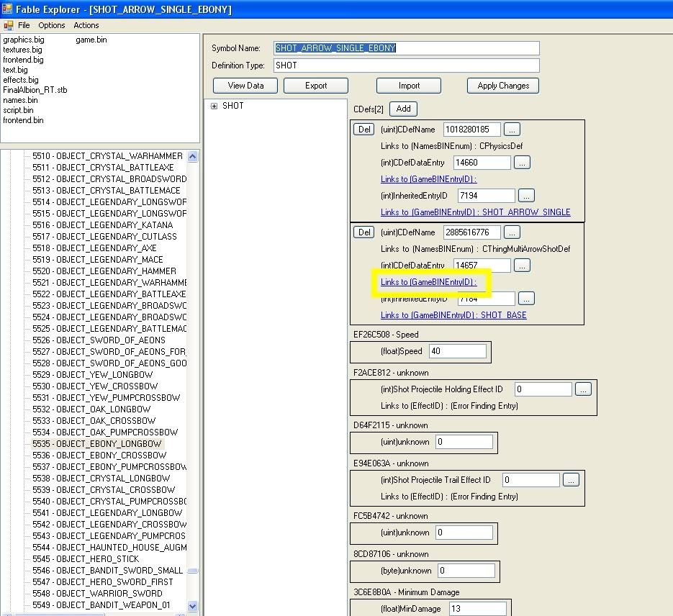Open the File menu
673x616 pixels.
(24, 25)
